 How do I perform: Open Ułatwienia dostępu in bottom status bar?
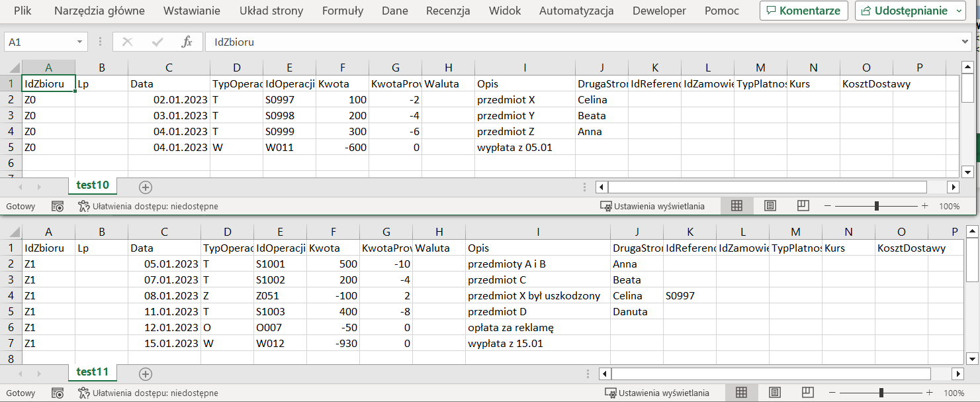(148, 393)
